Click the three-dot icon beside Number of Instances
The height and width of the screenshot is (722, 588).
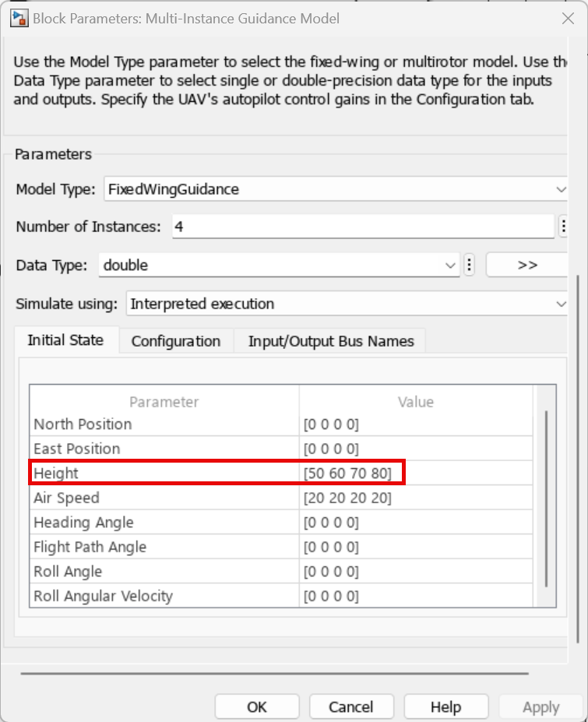[x=562, y=227]
